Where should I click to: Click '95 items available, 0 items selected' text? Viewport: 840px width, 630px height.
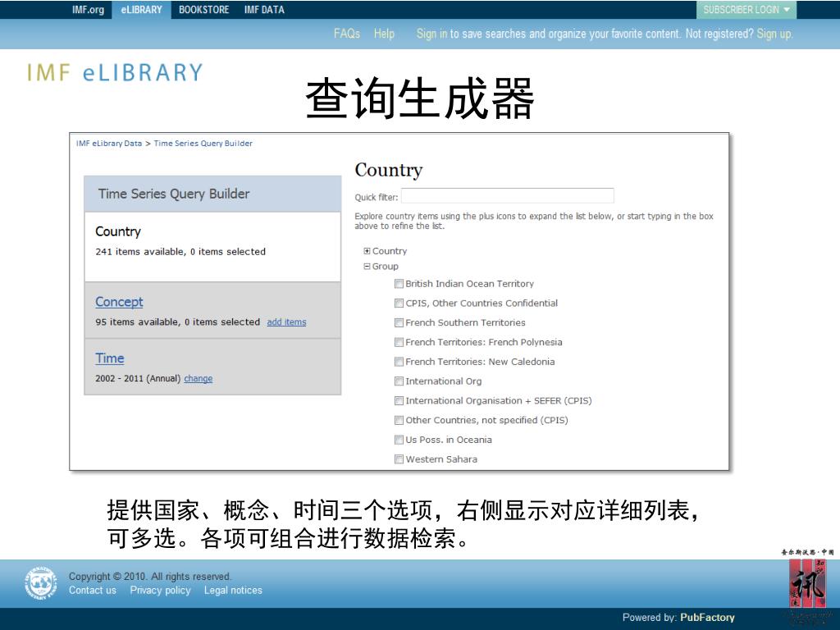177,322
